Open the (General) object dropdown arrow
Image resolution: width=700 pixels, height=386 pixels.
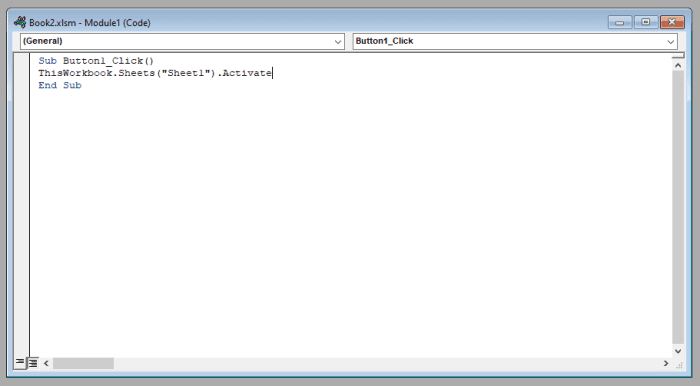coord(338,42)
